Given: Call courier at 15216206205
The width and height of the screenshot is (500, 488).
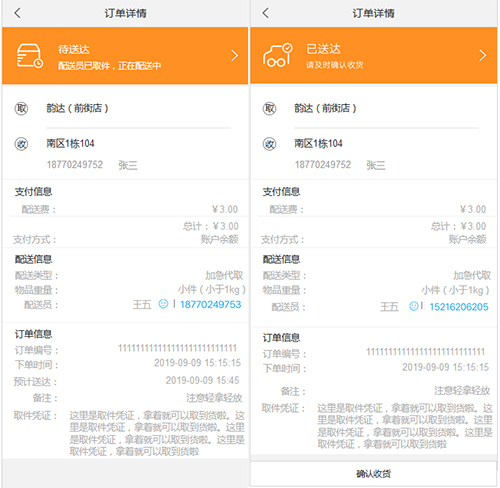Looking at the screenshot, I should (x=459, y=307).
